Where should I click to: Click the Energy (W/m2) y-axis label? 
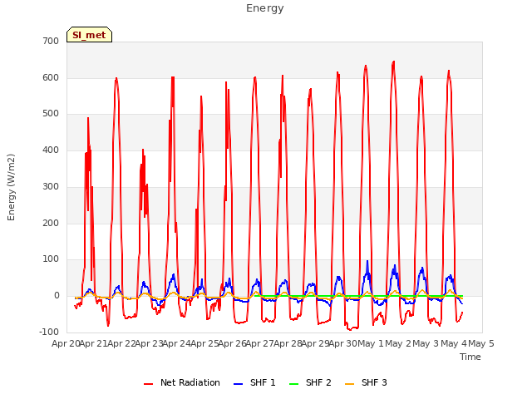tap(11, 187)
